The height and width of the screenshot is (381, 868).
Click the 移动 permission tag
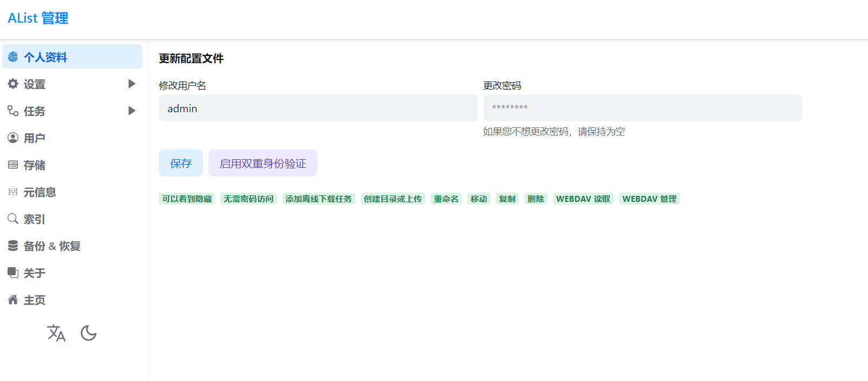479,199
